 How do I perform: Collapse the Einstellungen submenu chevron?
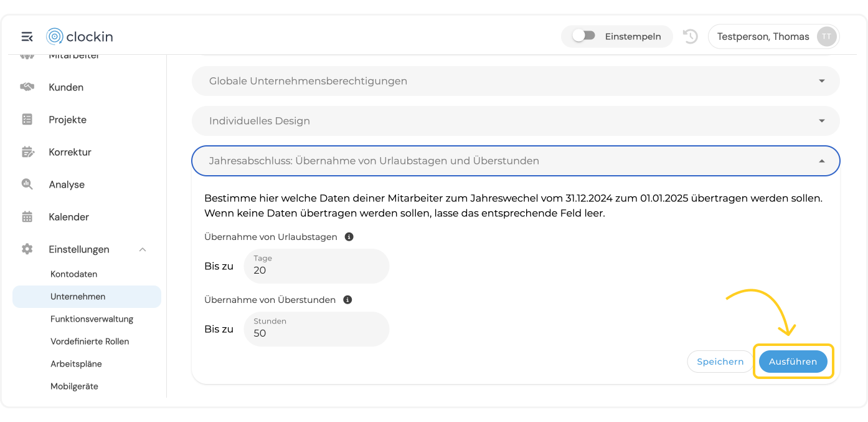(x=143, y=249)
